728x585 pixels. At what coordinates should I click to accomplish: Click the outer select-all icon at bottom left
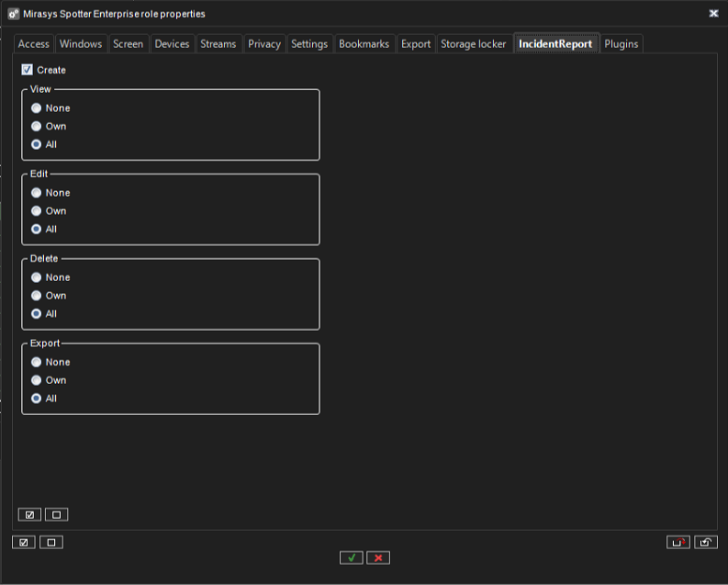[x=24, y=542]
